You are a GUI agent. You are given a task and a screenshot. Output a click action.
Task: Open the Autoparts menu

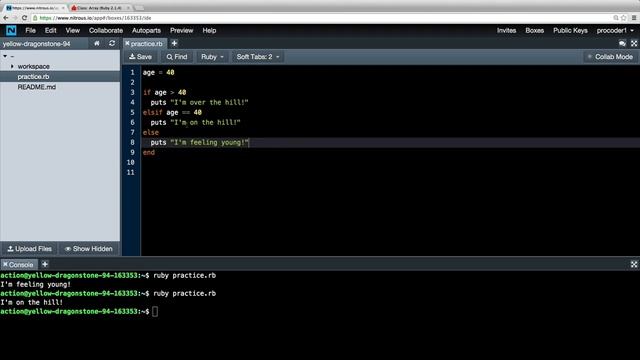pyautogui.click(x=146, y=31)
